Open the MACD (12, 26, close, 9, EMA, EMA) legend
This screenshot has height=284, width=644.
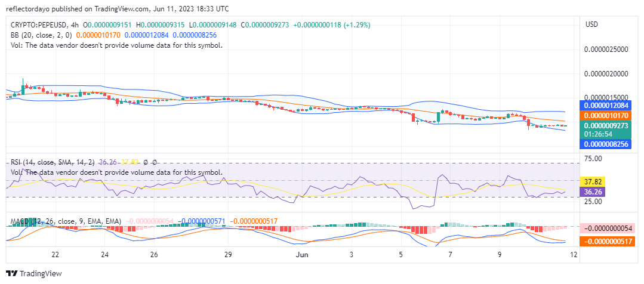pos(66,221)
